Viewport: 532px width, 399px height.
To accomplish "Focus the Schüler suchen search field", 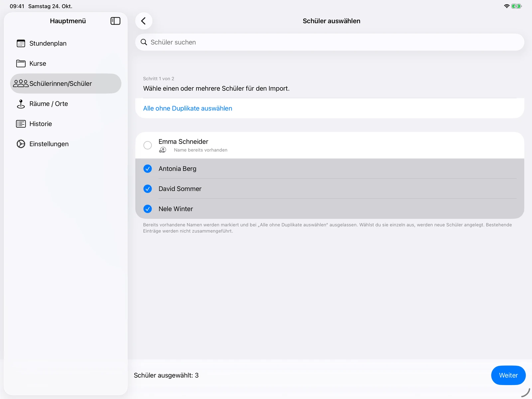I will (330, 42).
